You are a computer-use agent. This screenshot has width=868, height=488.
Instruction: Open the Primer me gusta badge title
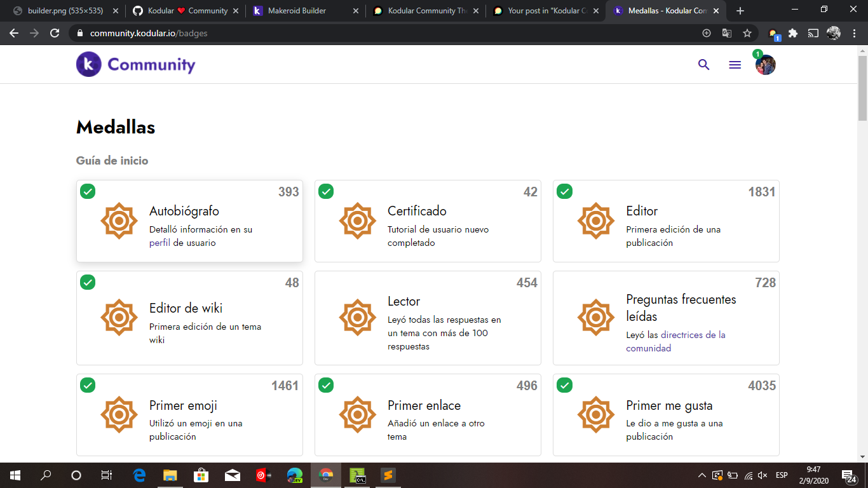669,405
